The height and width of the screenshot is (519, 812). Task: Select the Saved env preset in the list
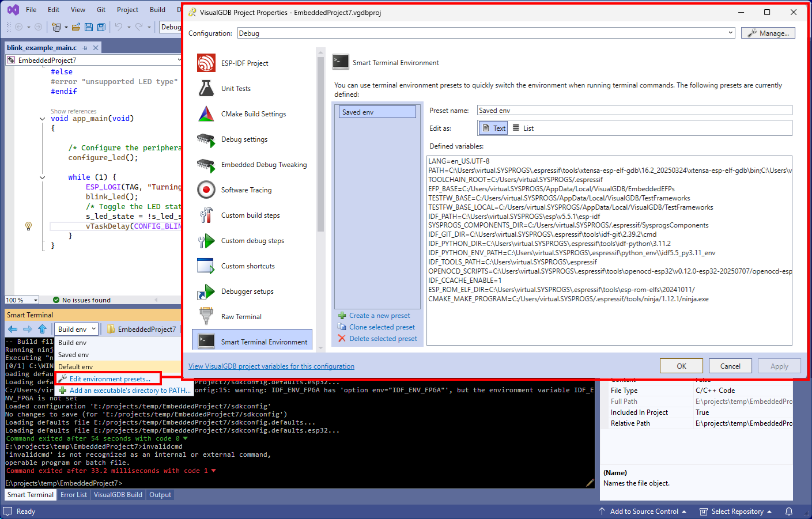tap(377, 112)
